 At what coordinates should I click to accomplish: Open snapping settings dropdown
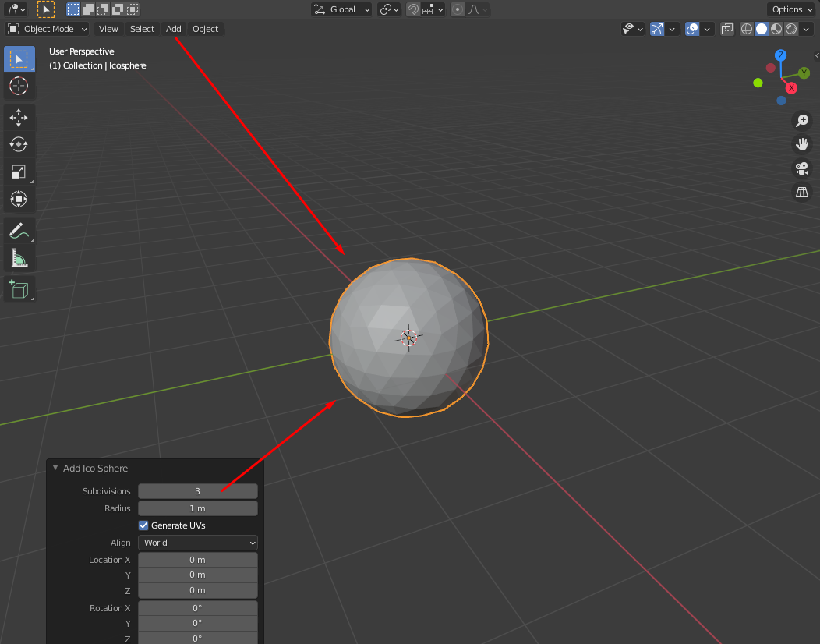tap(433, 9)
